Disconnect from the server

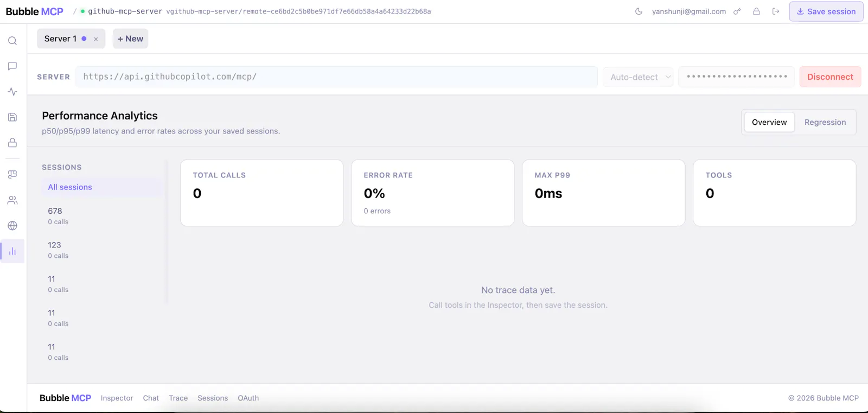coord(830,77)
